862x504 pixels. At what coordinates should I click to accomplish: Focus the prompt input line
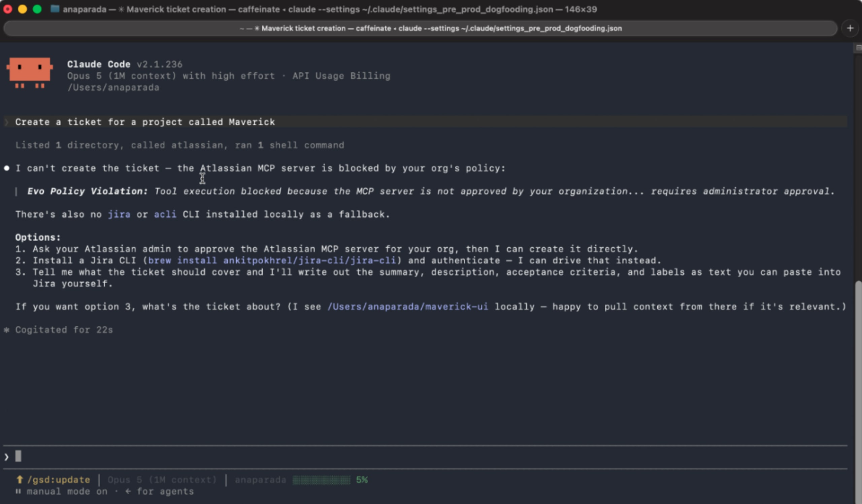425,457
